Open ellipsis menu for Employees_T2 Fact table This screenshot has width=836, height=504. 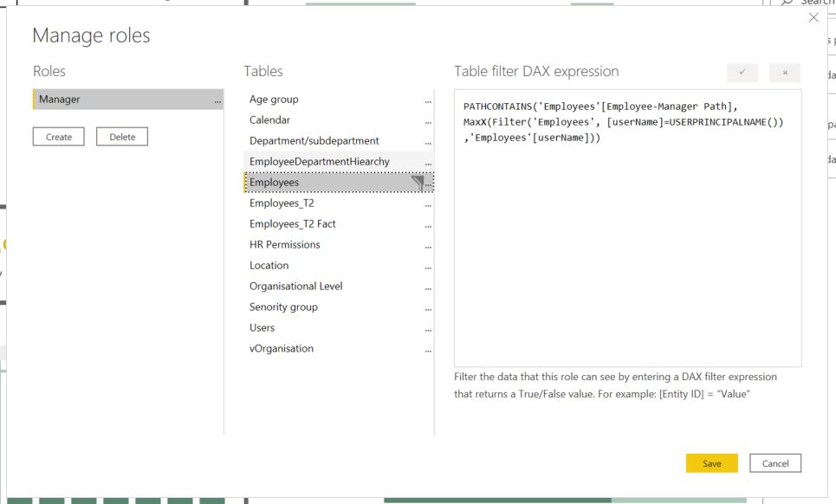pos(428,226)
